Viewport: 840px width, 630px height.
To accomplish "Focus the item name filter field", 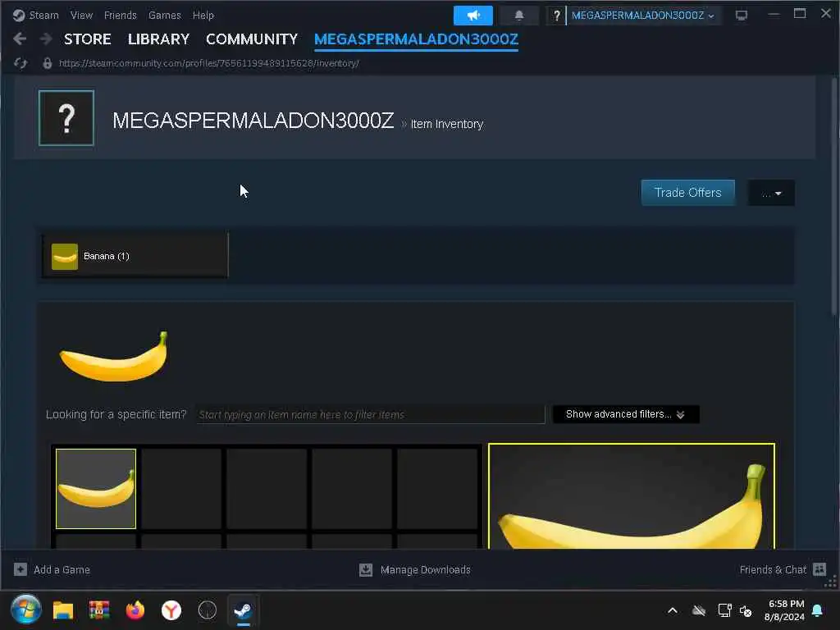I will pyautogui.click(x=371, y=414).
